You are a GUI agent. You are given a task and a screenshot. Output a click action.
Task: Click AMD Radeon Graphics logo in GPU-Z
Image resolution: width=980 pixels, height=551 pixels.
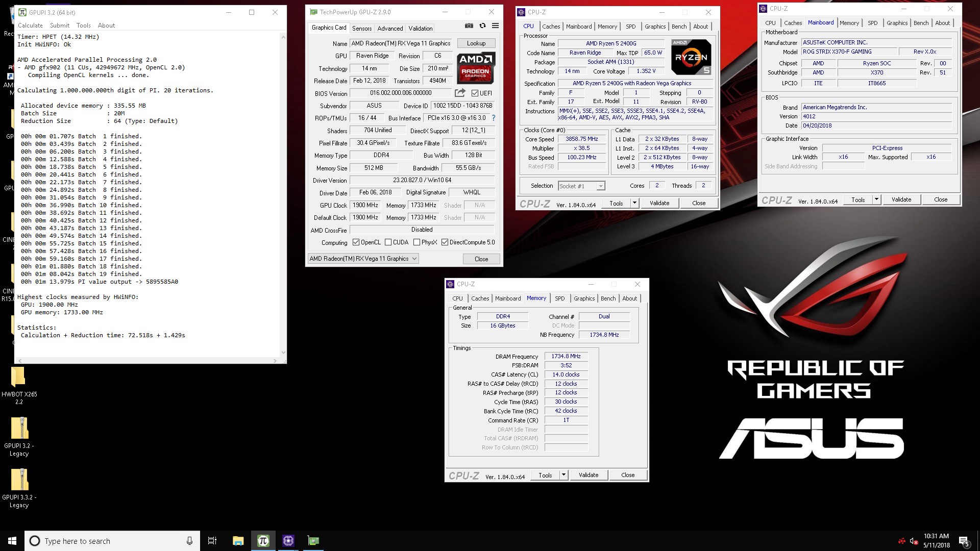point(476,68)
